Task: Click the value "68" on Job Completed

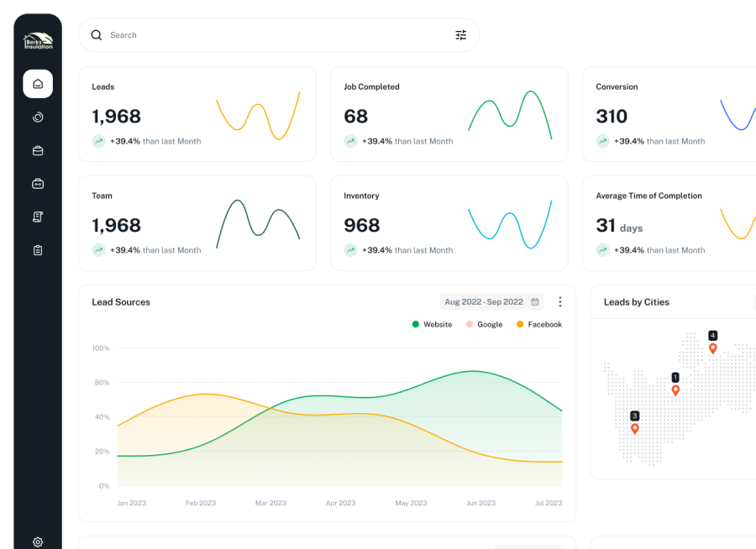Action: 356,116
